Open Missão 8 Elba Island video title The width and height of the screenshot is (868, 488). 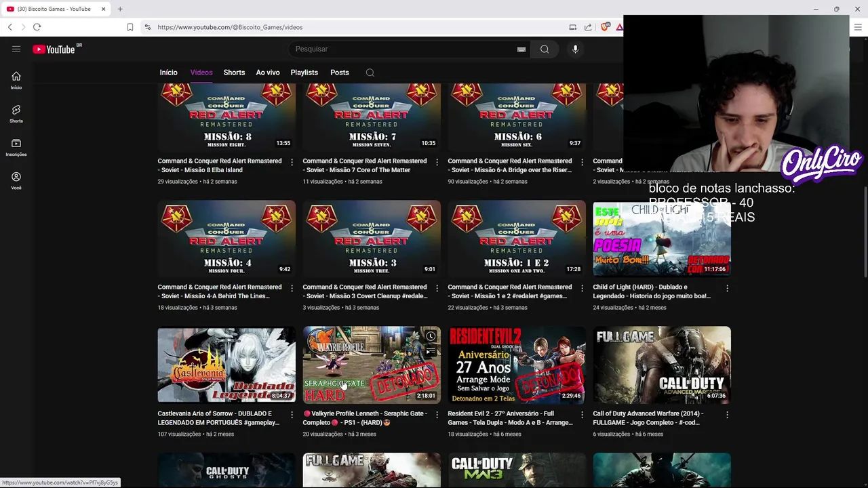[x=220, y=165]
